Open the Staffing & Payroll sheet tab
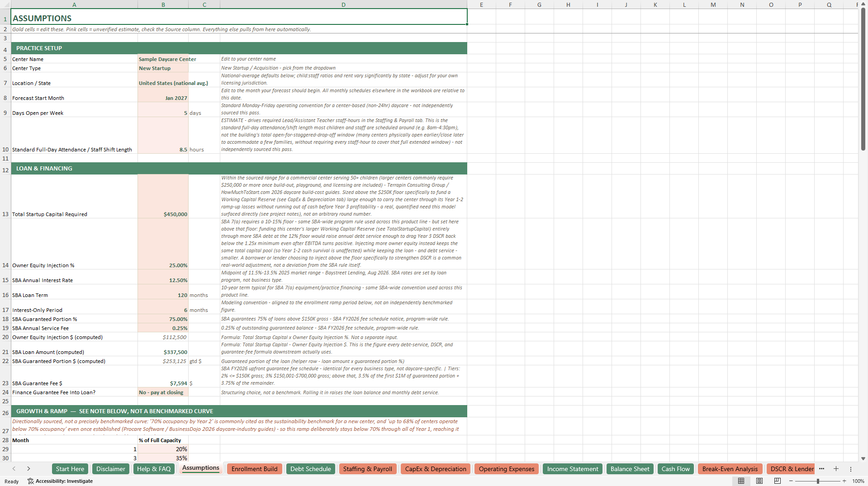The height and width of the screenshot is (486, 868). pos(367,469)
